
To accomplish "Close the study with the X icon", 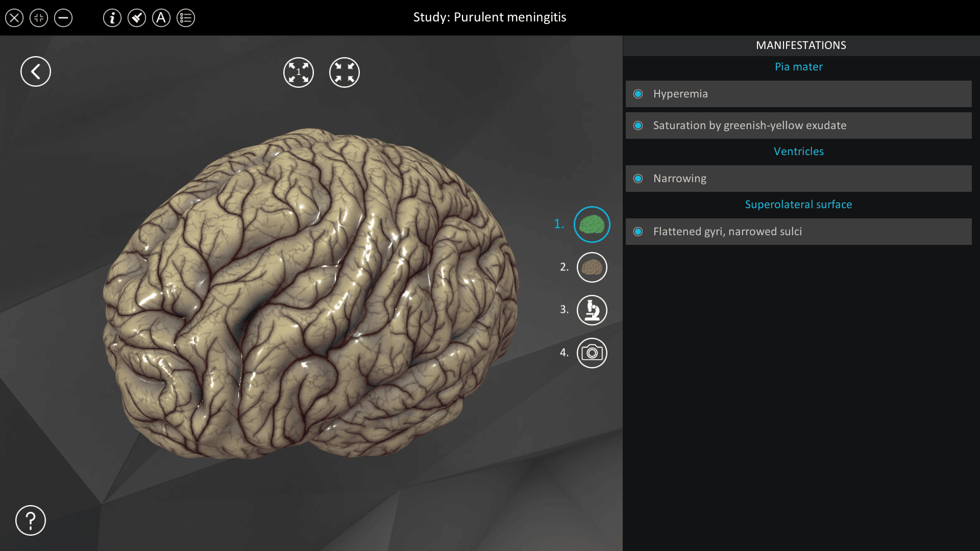I will 14,18.
